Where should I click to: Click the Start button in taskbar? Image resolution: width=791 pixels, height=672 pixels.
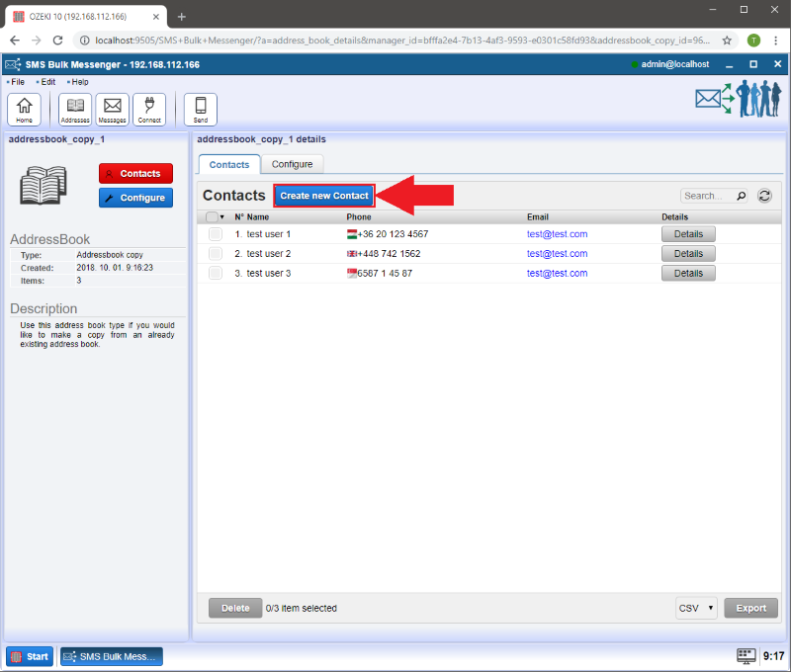pyautogui.click(x=30, y=656)
